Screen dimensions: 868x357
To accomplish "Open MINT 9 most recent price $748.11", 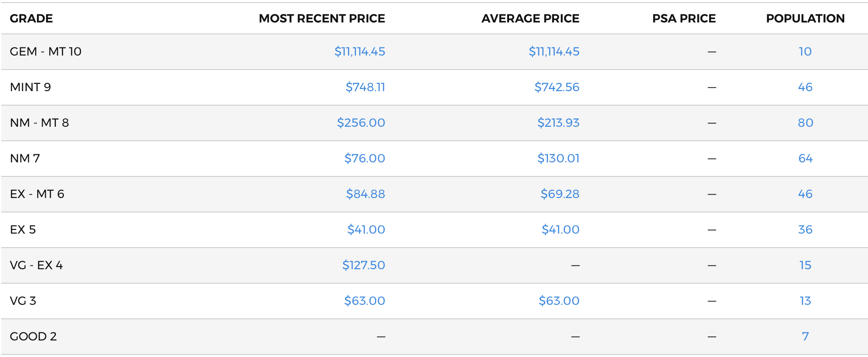I will click(365, 87).
